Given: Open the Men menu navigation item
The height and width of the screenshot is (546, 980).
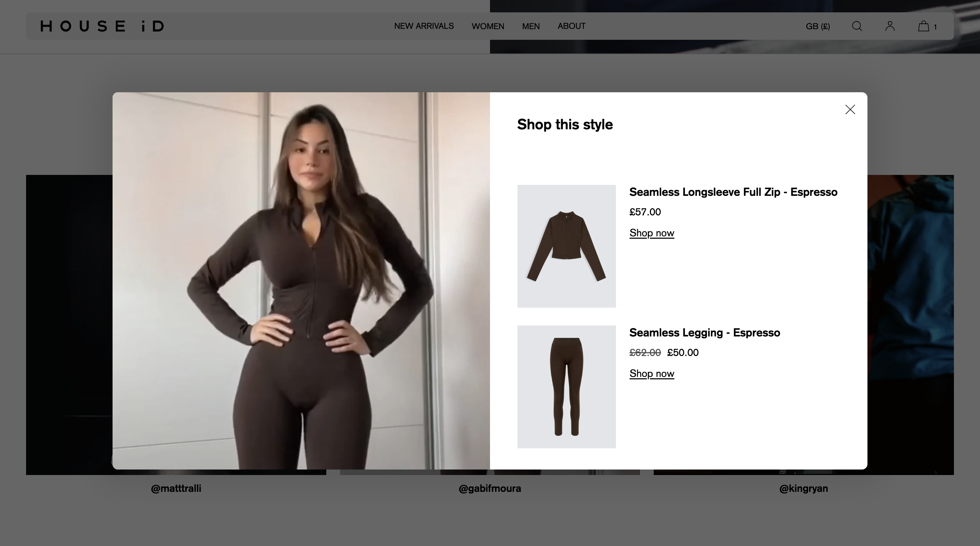Looking at the screenshot, I should (531, 26).
